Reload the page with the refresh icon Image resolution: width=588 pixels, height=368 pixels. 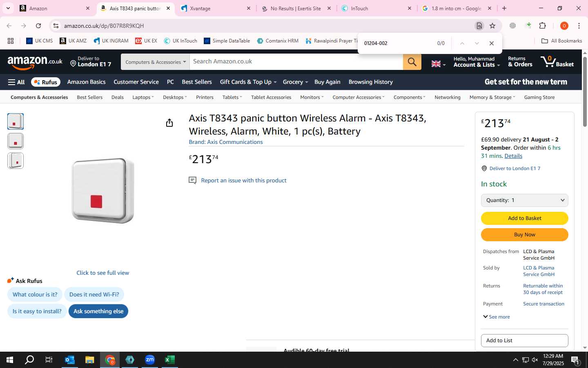click(x=38, y=26)
